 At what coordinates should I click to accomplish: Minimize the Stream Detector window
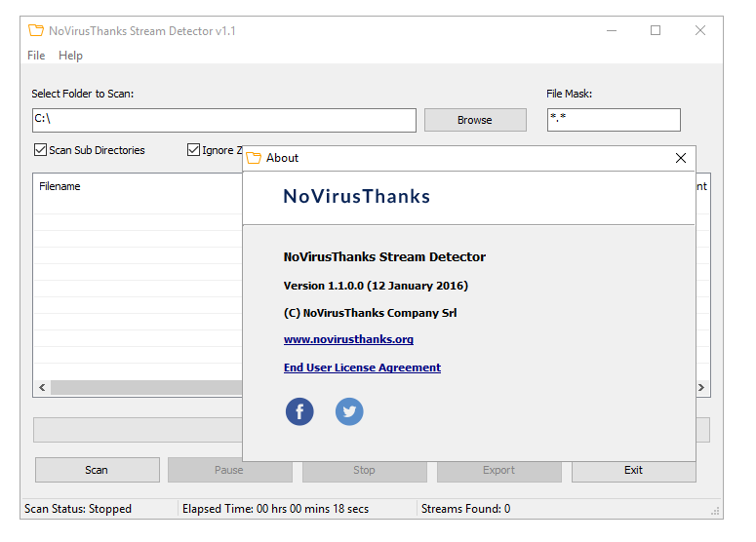(612, 30)
